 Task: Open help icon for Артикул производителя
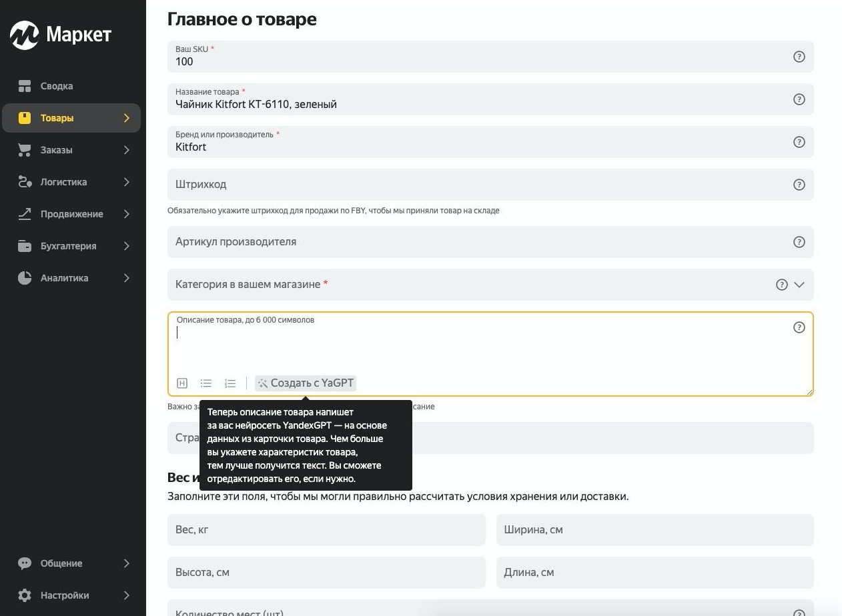(799, 242)
